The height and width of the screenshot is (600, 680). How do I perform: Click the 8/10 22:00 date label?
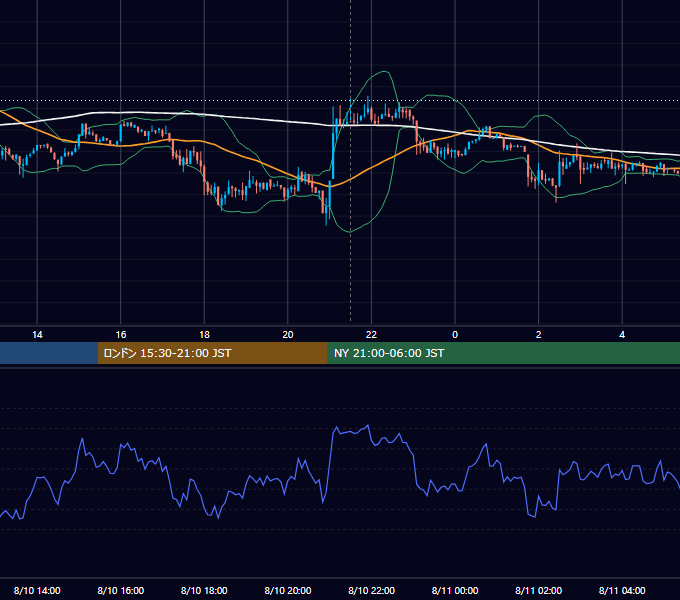(x=372, y=590)
